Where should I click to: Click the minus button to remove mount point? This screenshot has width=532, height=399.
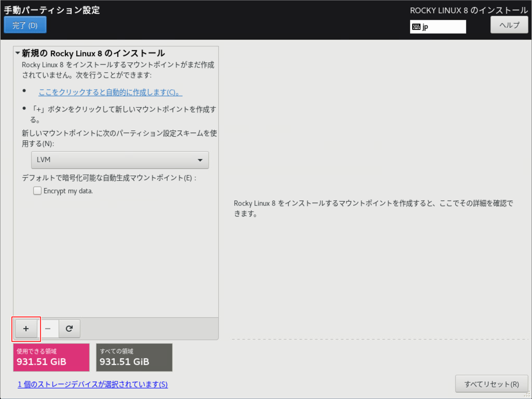coord(48,329)
